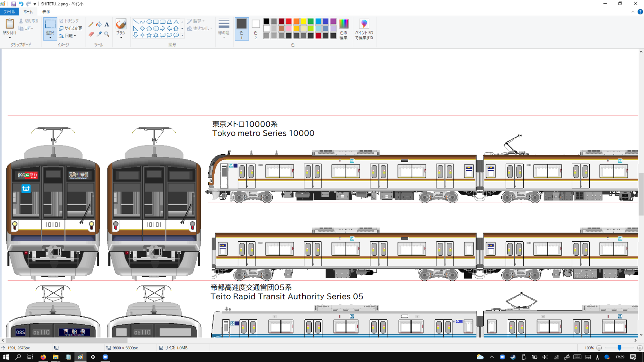The height and width of the screenshot is (362, 644).
Task: Select the five-point star shape
Action: coord(149,35)
